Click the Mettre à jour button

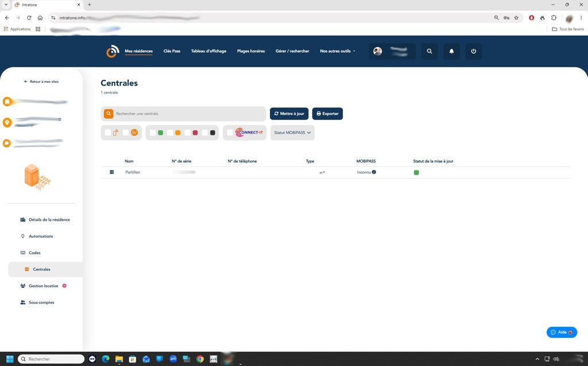(289, 114)
